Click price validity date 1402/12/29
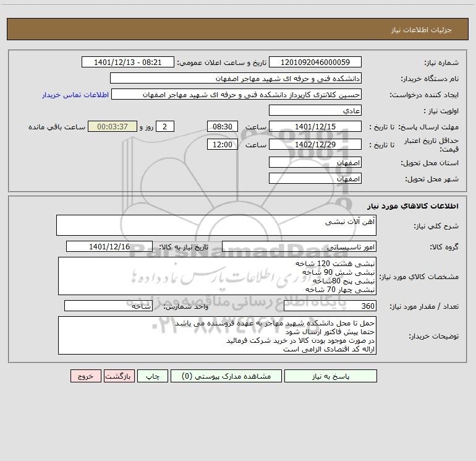 click(x=315, y=144)
